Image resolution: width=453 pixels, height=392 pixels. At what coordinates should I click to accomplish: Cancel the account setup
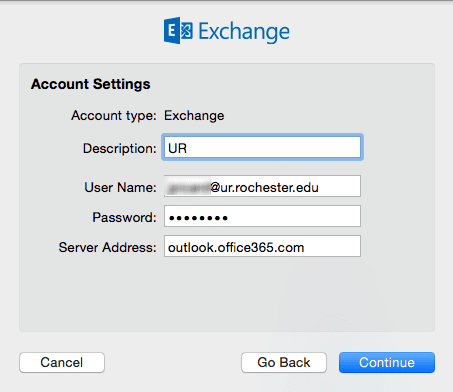(62, 362)
